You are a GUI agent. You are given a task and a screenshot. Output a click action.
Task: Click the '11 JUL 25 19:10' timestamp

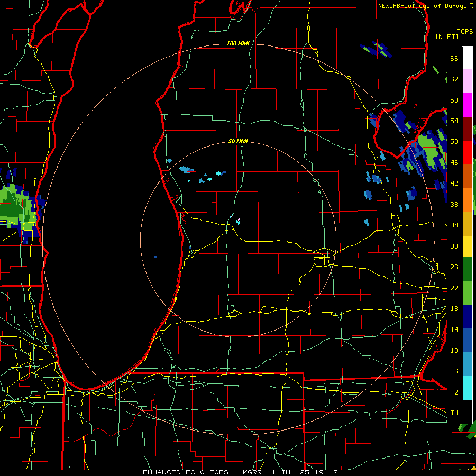point(303,472)
